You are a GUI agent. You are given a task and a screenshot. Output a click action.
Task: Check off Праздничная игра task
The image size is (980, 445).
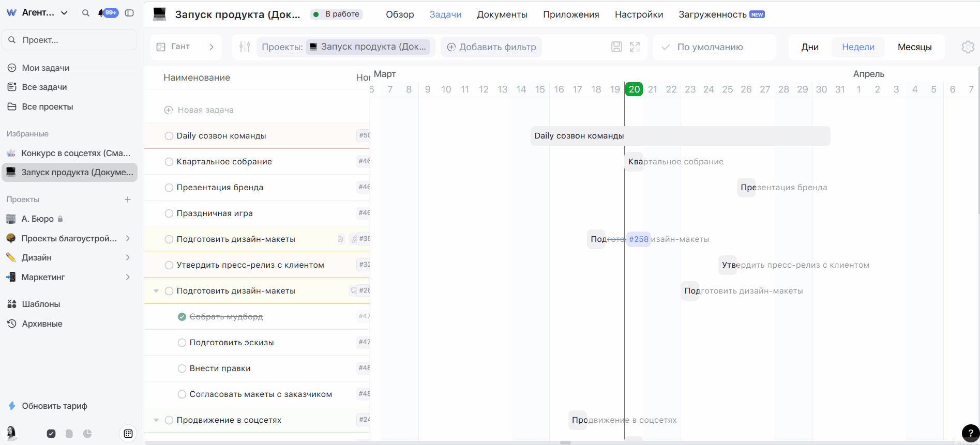(169, 213)
